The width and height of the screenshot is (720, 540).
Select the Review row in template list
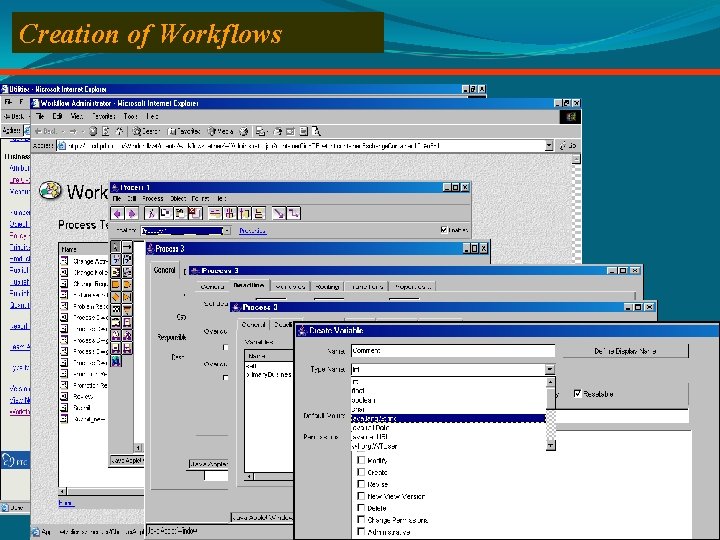tap(83, 396)
